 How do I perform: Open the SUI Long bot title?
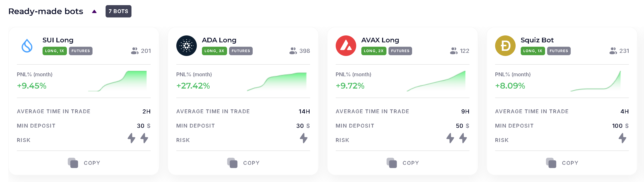(58, 40)
